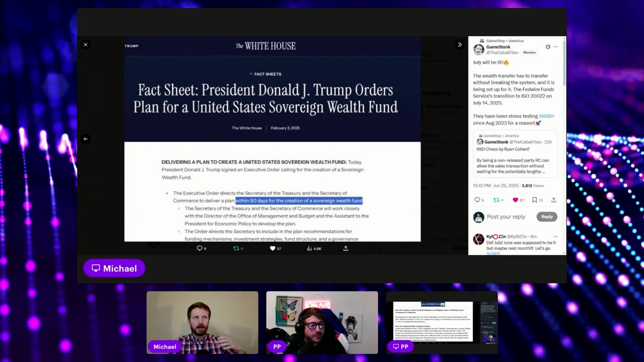Screen dimensions: 644x362
Task: Click the highlighted 'within 90 days' text
Action: (299, 201)
